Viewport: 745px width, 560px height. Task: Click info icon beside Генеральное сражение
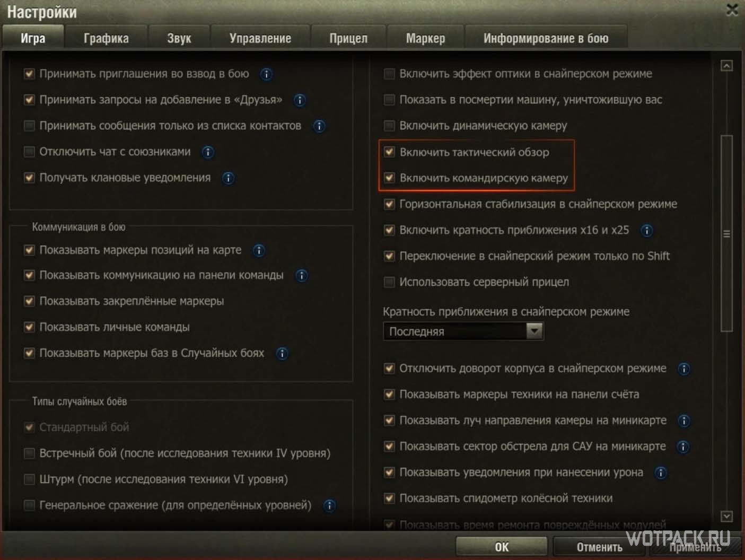[329, 505]
